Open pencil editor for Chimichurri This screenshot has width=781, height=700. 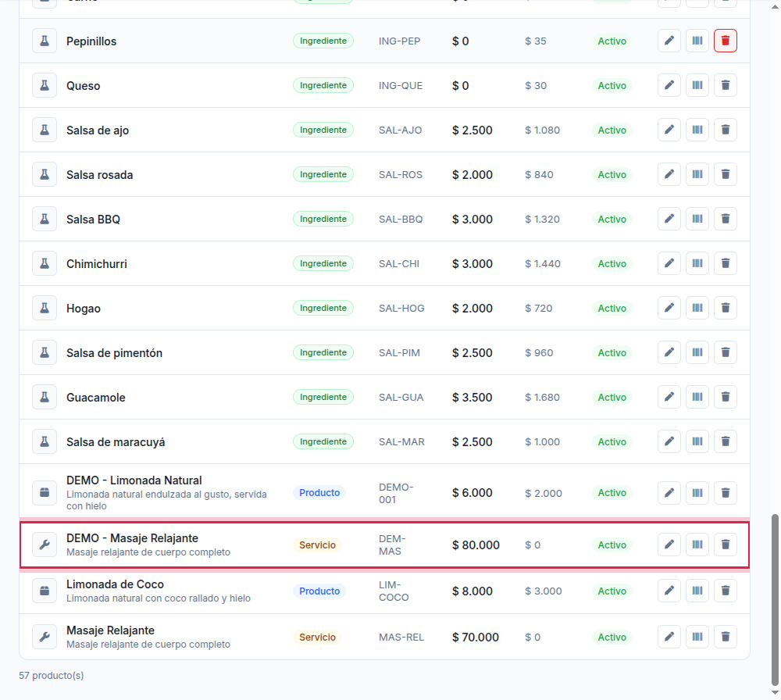point(669,263)
